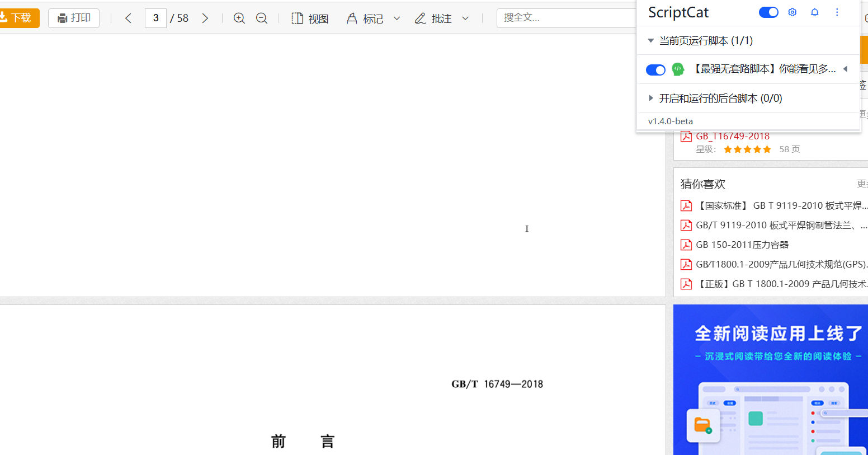Zoom in on the document
The image size is (868, 455).
coord(239,18)
